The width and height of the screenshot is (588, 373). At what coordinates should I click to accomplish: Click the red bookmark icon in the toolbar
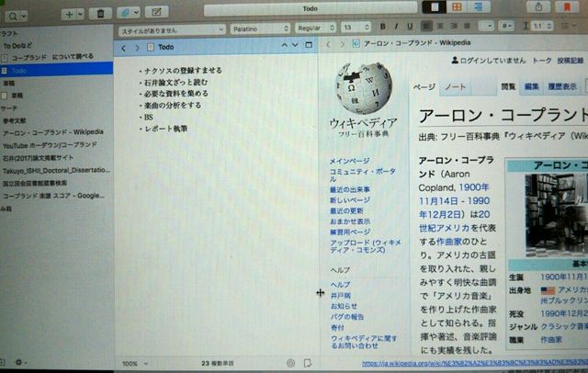coord(567,6)
